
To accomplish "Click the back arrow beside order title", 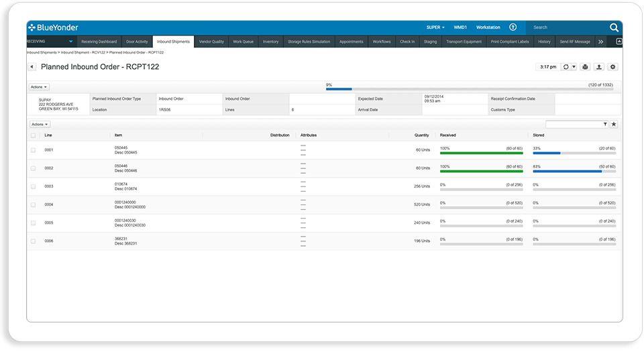I will [x=32, y=66].
